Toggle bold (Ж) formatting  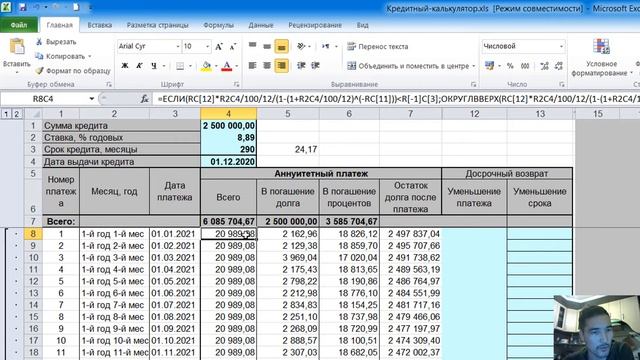point(125,66)
